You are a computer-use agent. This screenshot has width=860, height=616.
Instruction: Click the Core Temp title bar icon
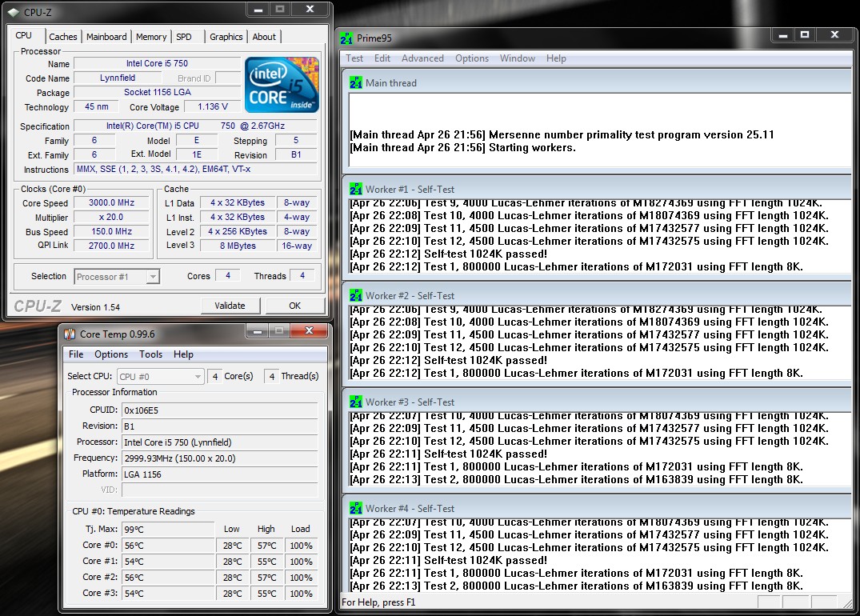[70, 334]
